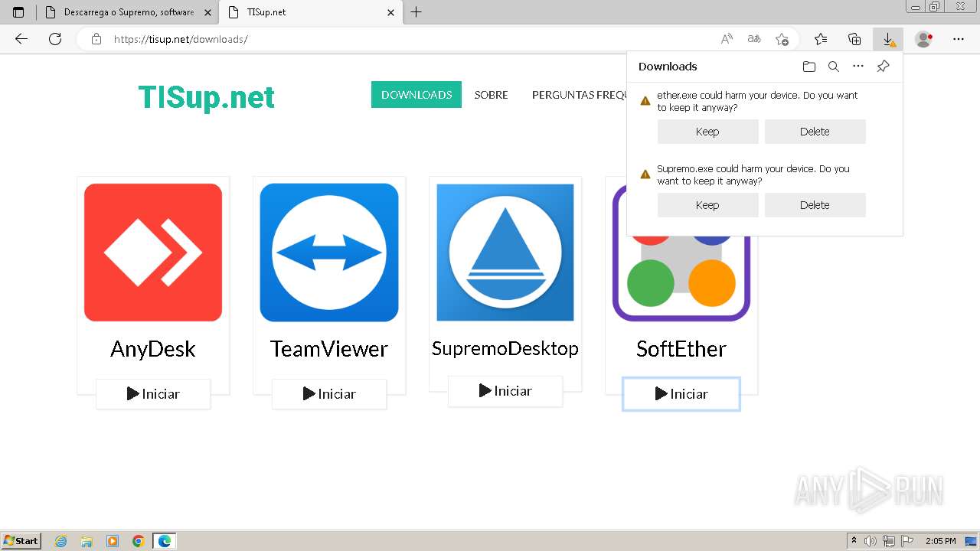Close the TISup.net tab

coord(390,12)
